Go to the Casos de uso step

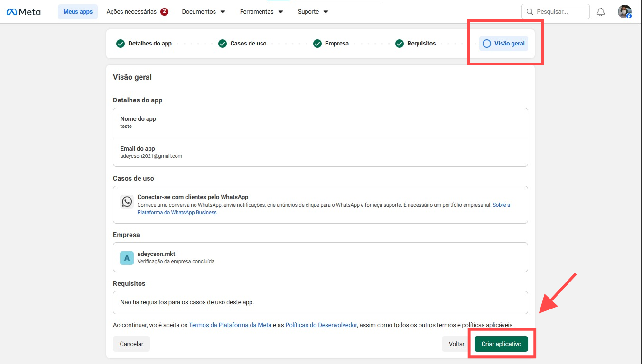pyautogui.click(x=242, y=44)
